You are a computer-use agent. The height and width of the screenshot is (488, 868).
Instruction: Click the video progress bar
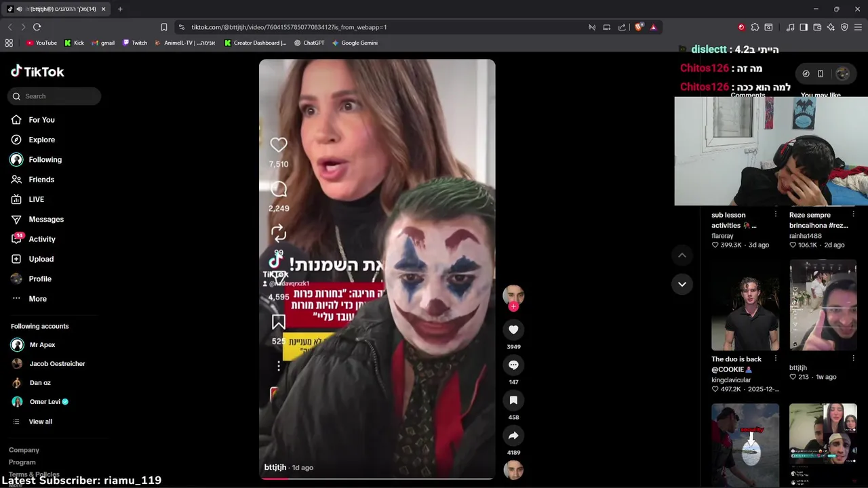coord(377,479)
